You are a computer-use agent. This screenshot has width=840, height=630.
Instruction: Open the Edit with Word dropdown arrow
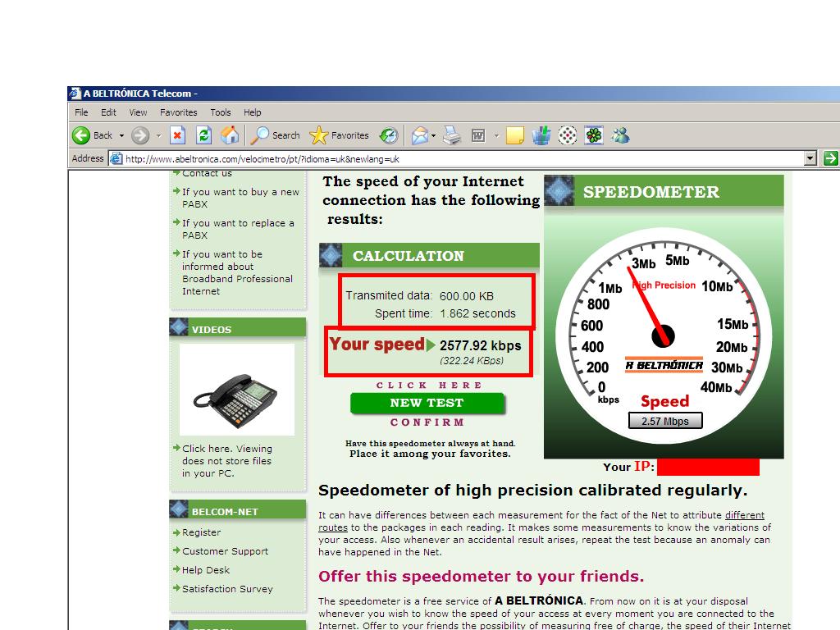point(496,136)
